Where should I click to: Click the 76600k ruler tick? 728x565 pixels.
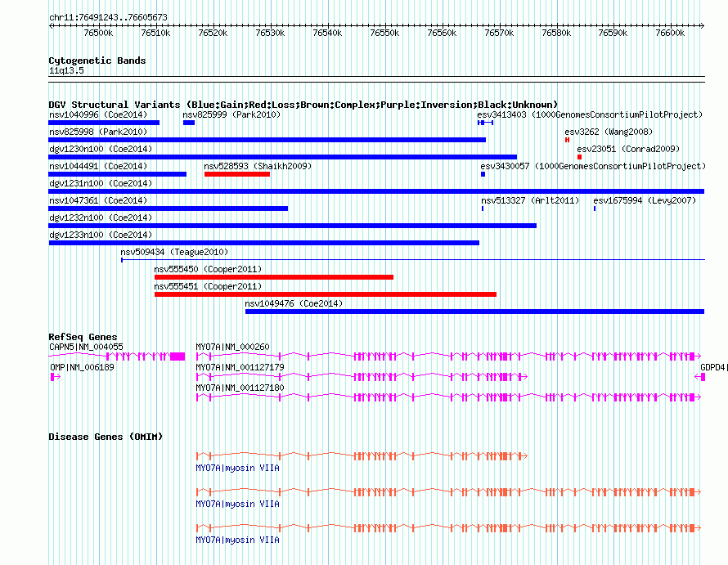(x=670, y=33)
